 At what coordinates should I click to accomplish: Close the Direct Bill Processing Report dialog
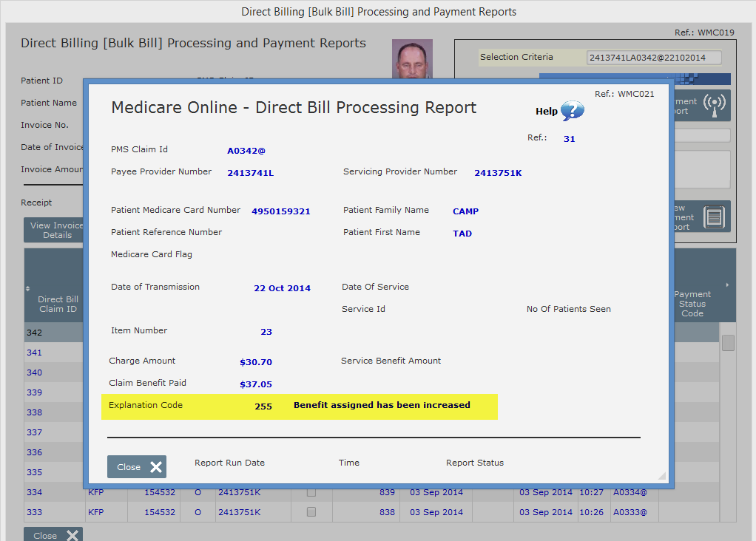tap(137, 467)
